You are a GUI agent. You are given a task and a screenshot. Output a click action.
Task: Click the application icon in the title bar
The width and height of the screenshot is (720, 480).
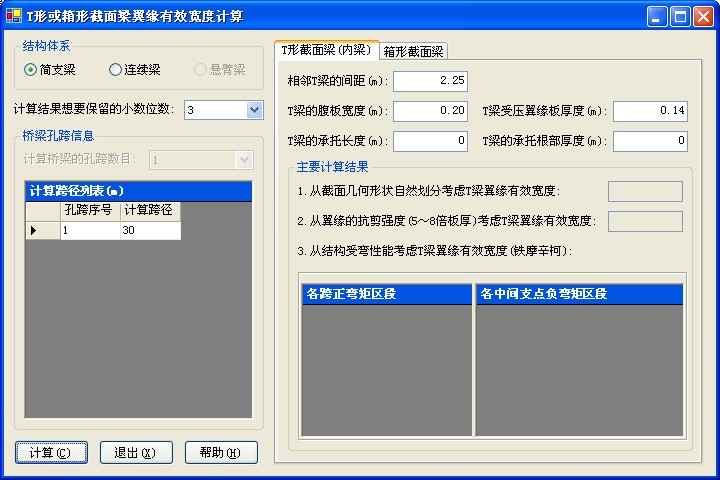point(13,16)
